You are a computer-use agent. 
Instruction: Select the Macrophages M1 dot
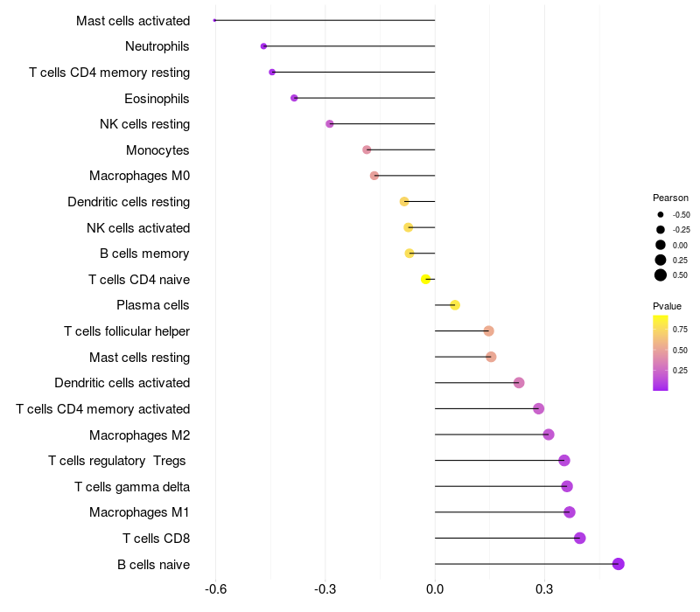[x=570, y=512]
